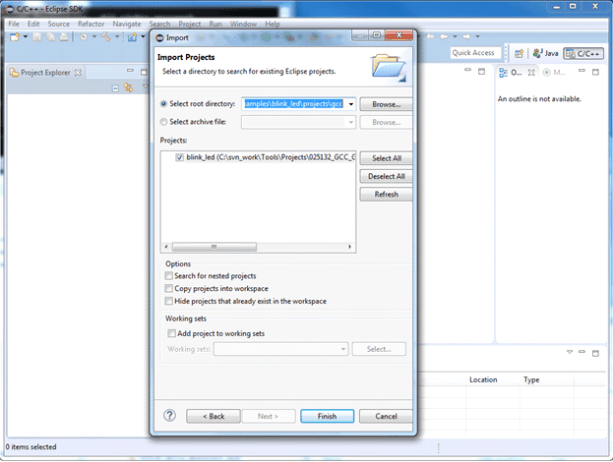This screenshot has height=462, width=613.
Task: Maximize the Project Explorer view
Action: [144, 72]
